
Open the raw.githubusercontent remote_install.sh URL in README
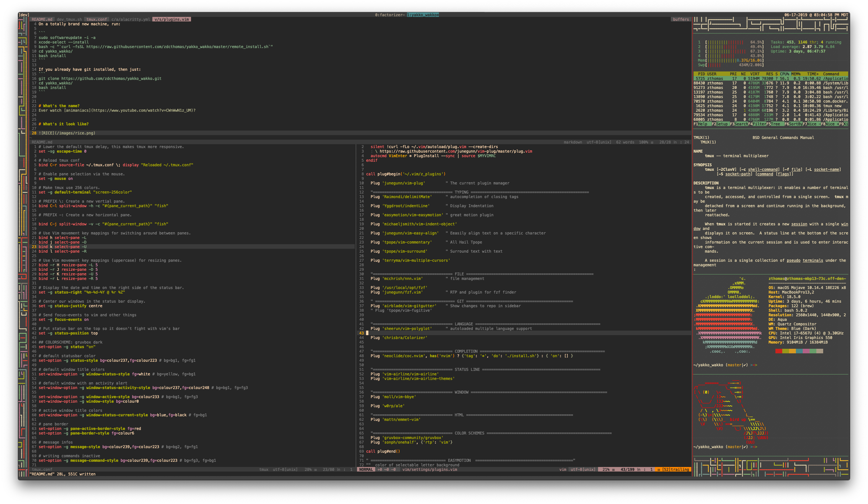coord(177,47)
